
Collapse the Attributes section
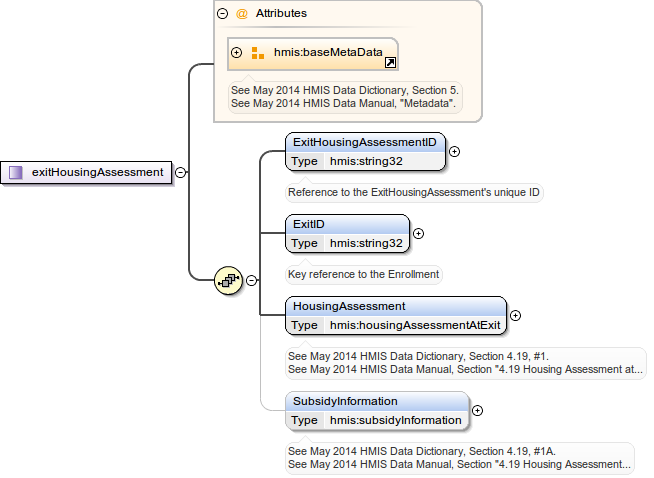(x=222, y=14)
